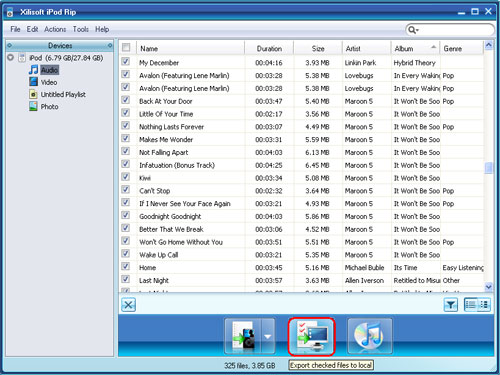
Task: Sort by the Duration column header
Action: (269, 48)
